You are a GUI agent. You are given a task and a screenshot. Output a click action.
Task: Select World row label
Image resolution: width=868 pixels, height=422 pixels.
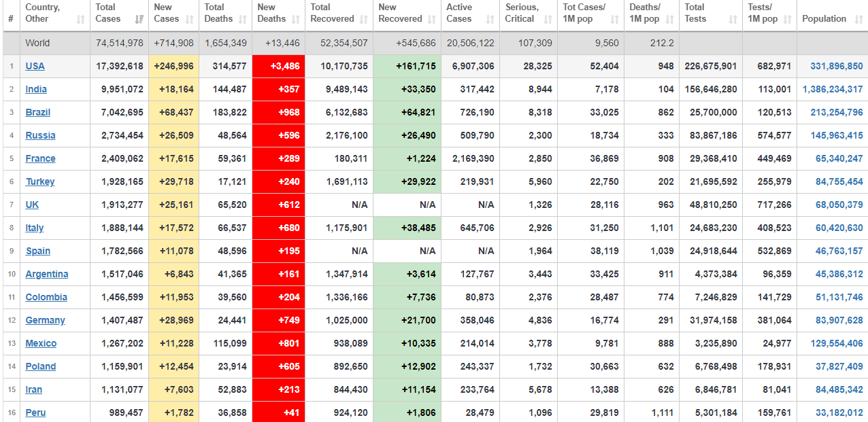(x=37, y=43)
